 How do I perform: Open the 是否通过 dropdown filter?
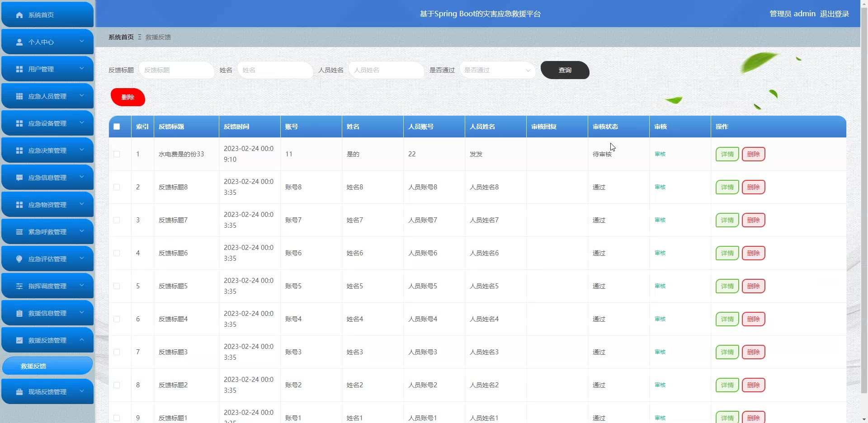point(497,70)
